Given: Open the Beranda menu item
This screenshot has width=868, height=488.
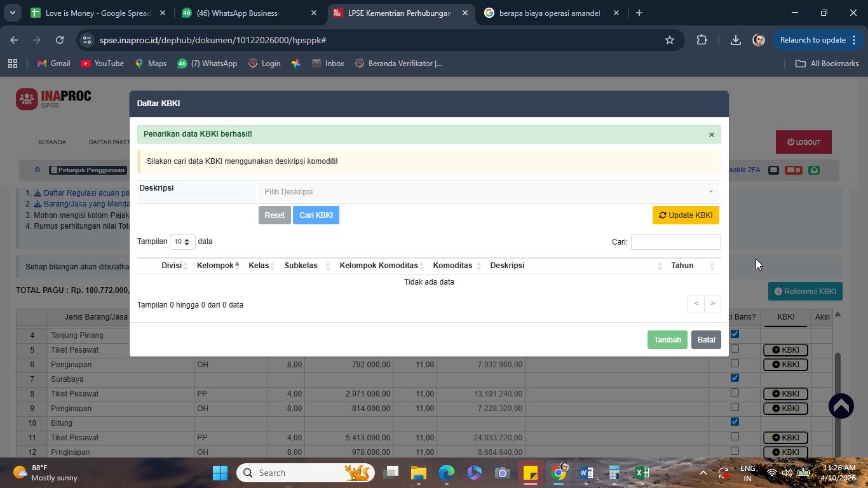Looking at the screenshot, I should tap(52, 142).
